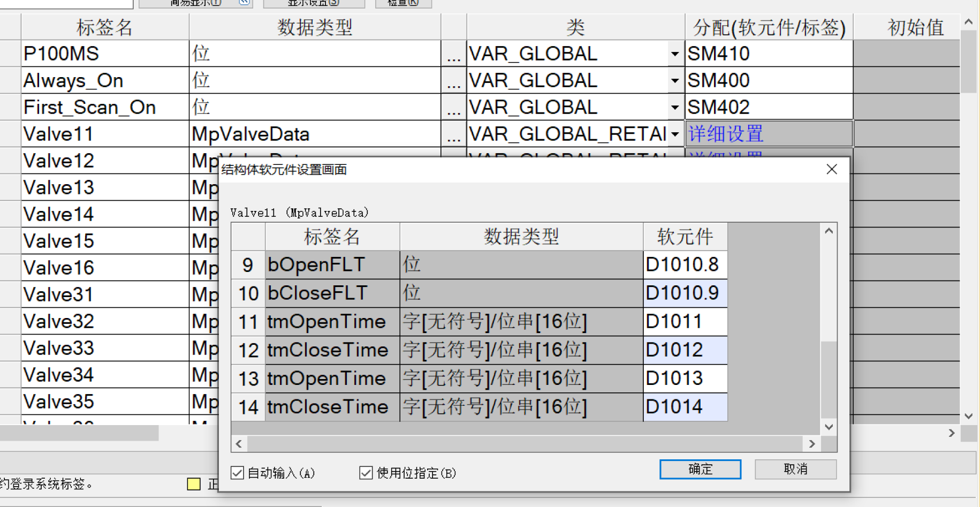Click the ellipsis button in the P100MS row
The width and height of the screenshot is (980, 507).
tap(453, 54)
